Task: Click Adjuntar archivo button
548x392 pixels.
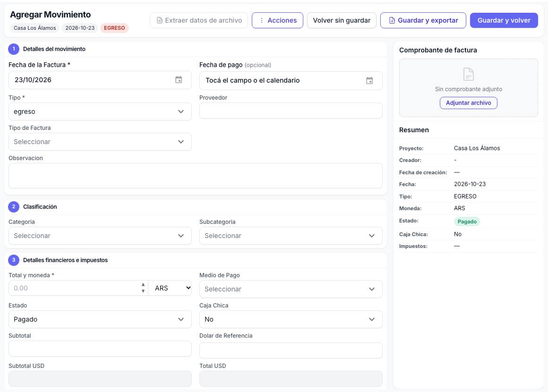Action: pyautogui.click(x=468, y=102)
